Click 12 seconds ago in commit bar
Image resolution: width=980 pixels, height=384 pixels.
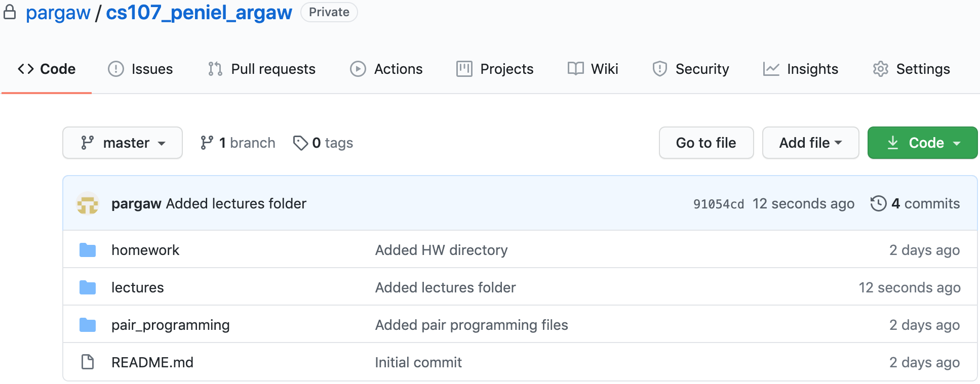(x=803, y=203)
